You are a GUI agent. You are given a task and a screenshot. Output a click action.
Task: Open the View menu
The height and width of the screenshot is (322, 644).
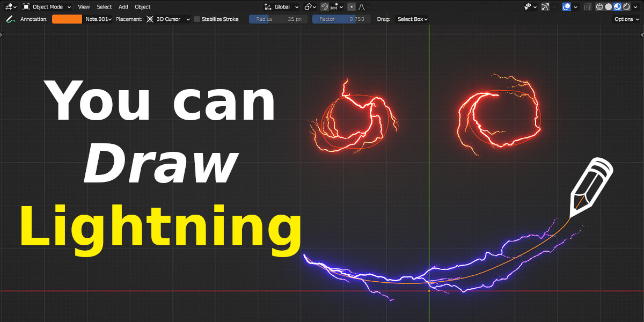[x=84, y=7]
